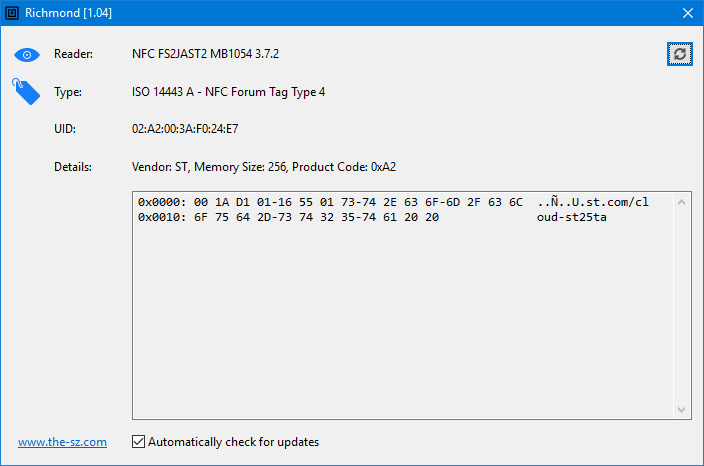
Task: Click the ASCII text oud-st25ta
Action: (572, 217)
